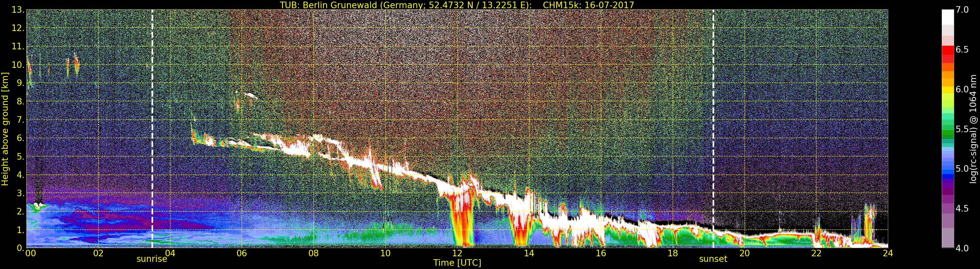This screenshot has height=269, width=980.
Task: Click the 06 tick on the time axis
Action: tap(242, 254)
